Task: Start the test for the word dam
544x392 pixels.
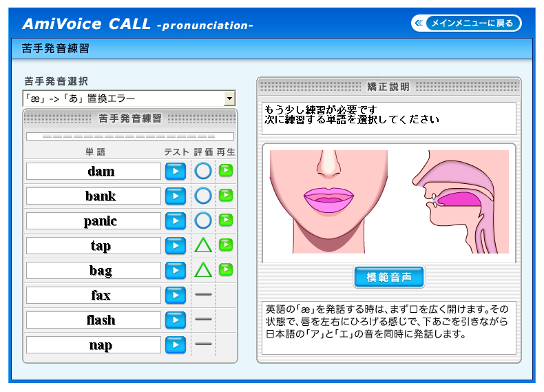Action: [x=176, y=171]
